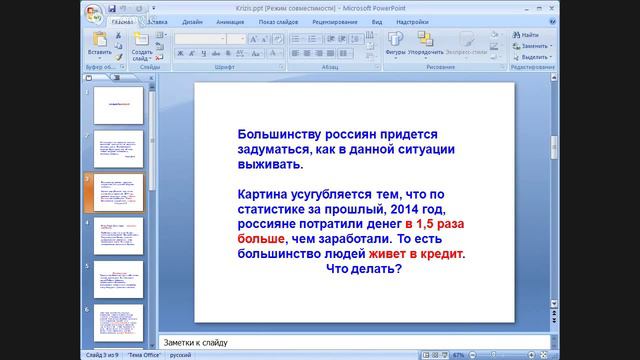
Task: Zoom out with the minus button
Action: click(472, 355)
